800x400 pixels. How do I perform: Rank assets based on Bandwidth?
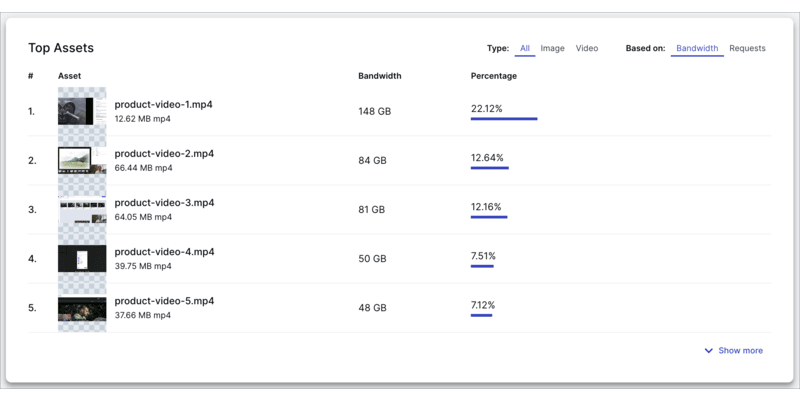697,48
